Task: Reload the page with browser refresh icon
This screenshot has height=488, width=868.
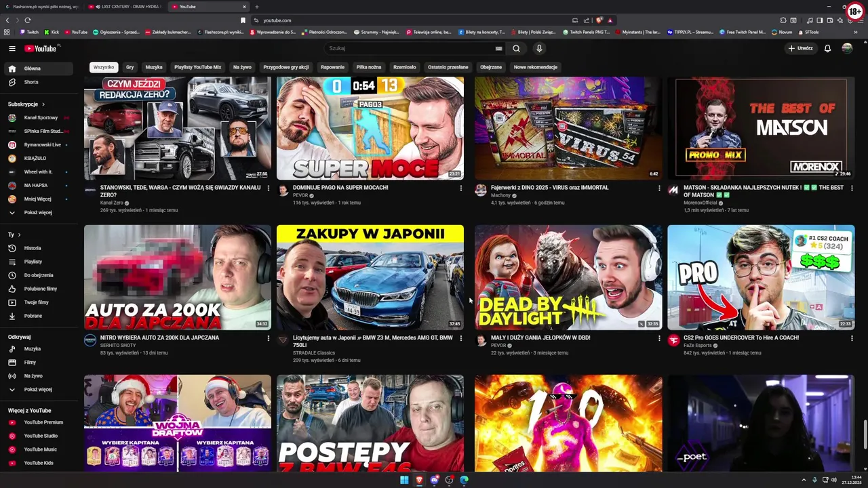Action: (x=27, y=20)
